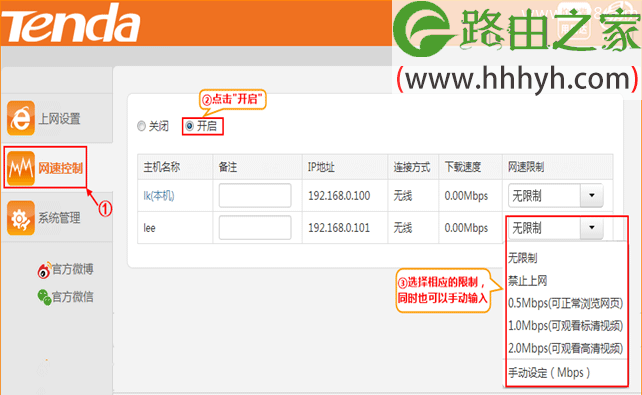Click the WeChat icon for 官方微信
Image resolution: width=642 pixels, height=395 pixels.
44,297
